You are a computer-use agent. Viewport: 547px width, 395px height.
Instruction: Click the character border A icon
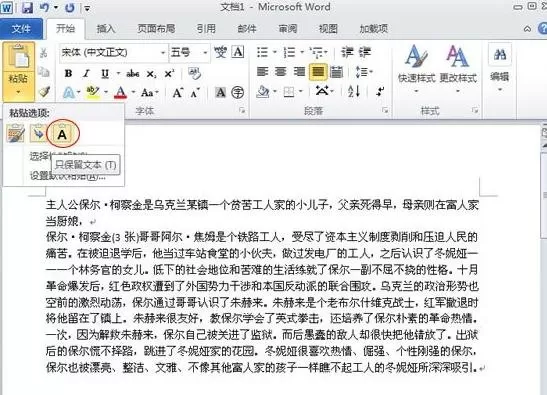pos(238,52)
